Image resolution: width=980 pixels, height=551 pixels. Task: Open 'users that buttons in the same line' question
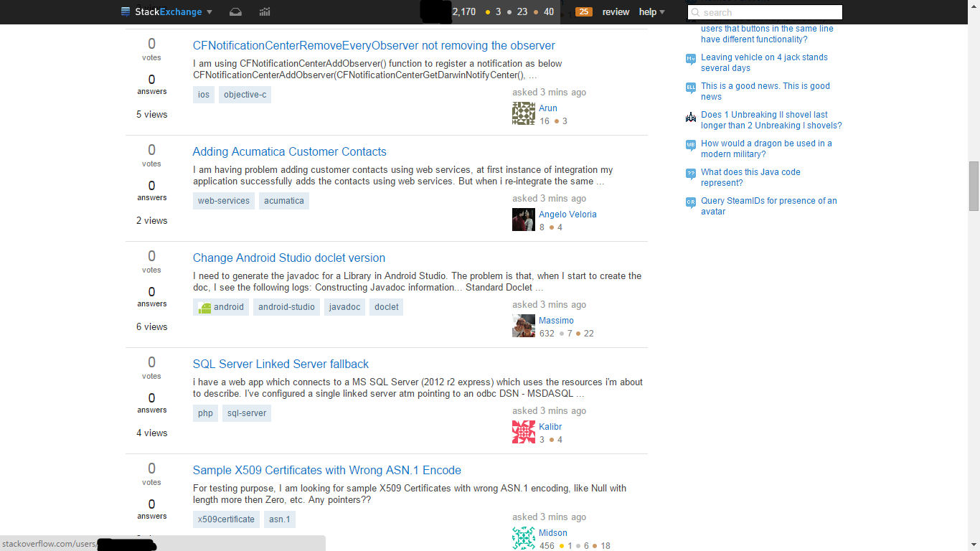[x=767, y=34]
